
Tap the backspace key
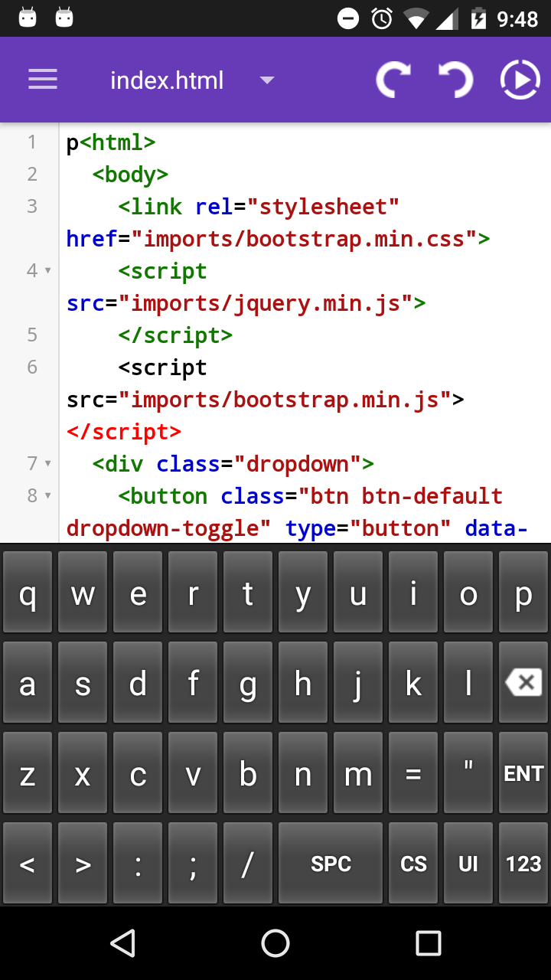pyautogui.click(x=523, y=682)
